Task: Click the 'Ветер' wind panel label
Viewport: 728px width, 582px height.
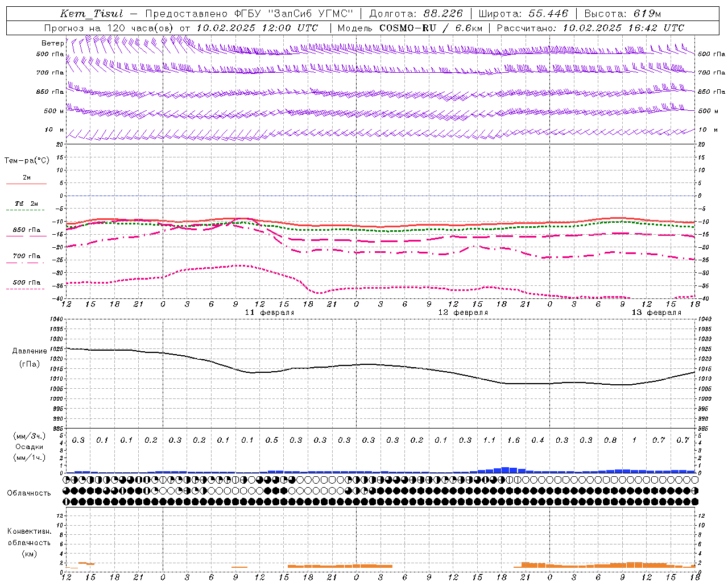Action: coord(53,43)
